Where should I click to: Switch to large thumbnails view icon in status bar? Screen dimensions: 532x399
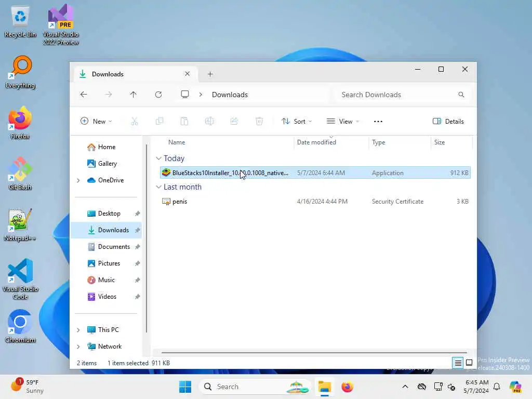tap(469, 363)
